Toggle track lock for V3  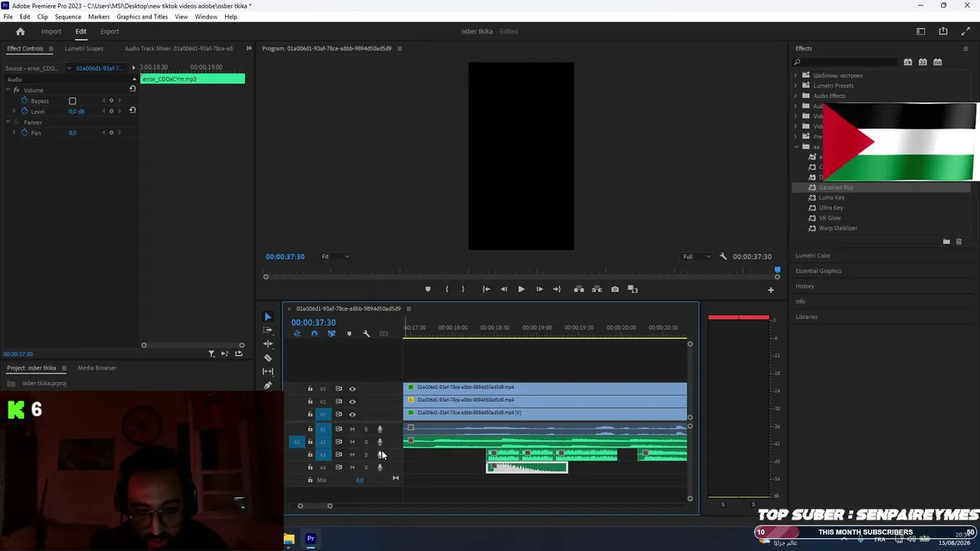tap(310, 389)
